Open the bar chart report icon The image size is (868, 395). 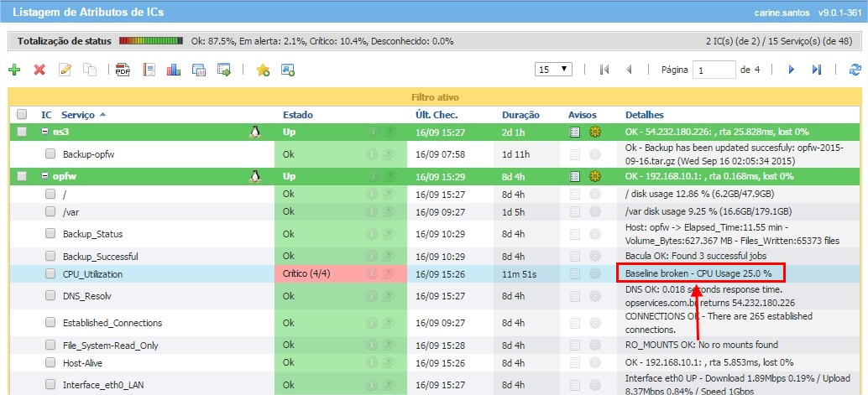click(174, 70)
